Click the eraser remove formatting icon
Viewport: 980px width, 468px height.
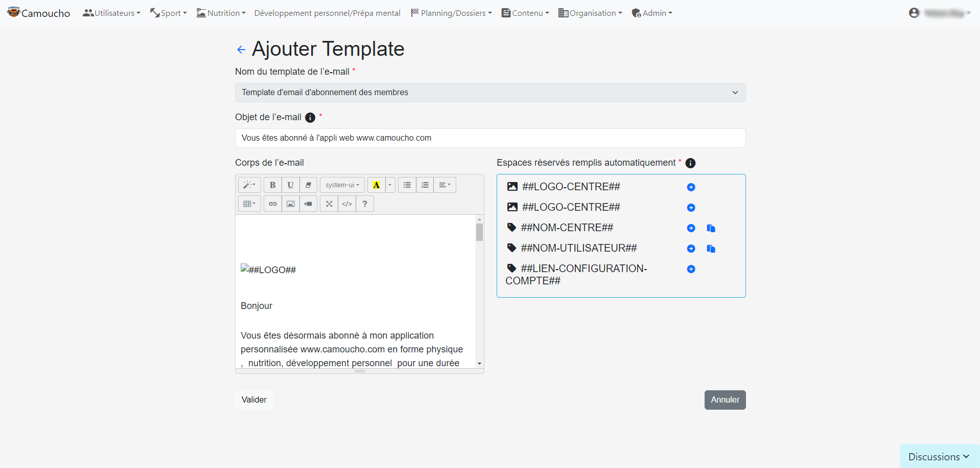tap(308, 185)
